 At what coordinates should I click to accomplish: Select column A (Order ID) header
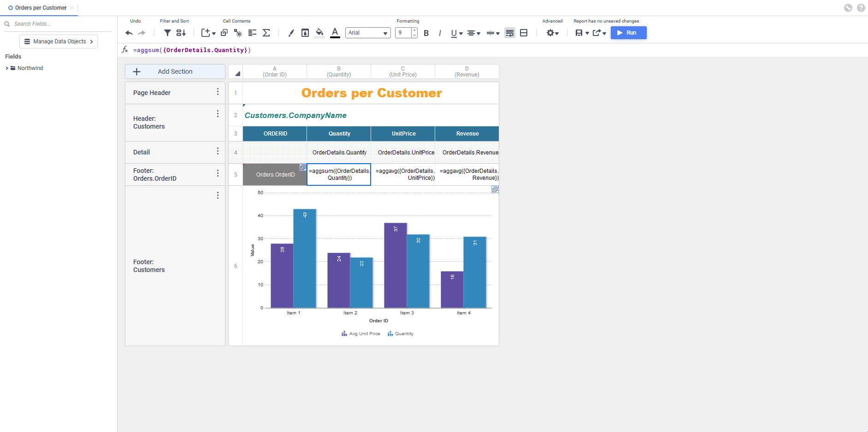tap(275, 71)
